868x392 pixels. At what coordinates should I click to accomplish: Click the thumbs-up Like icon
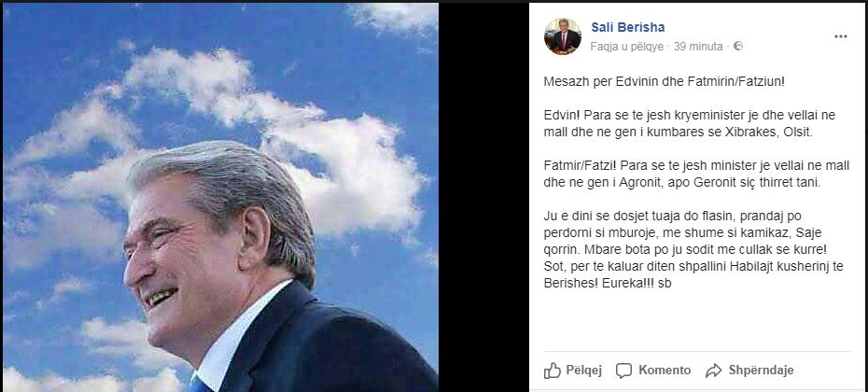click(552, 370)
